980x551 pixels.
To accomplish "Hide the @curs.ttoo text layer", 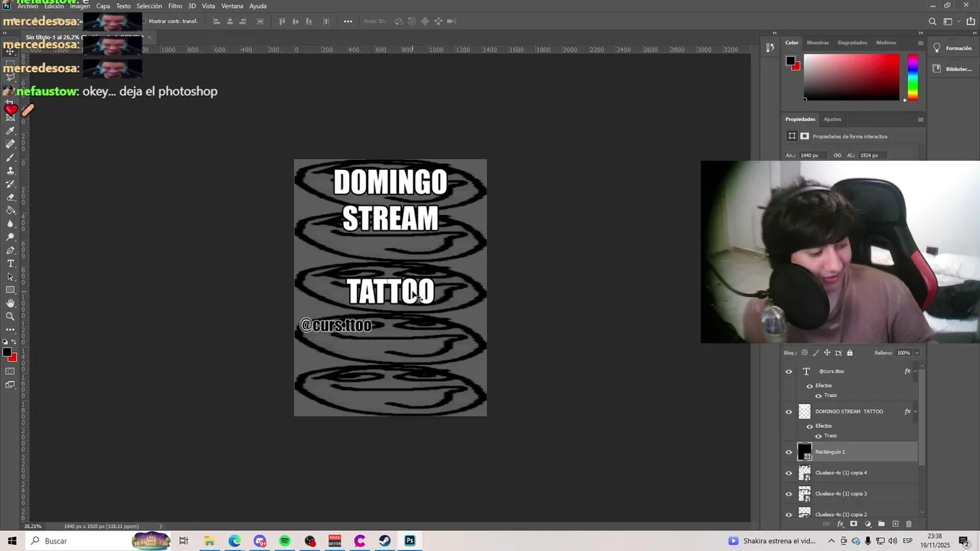I will click(789, 371).
